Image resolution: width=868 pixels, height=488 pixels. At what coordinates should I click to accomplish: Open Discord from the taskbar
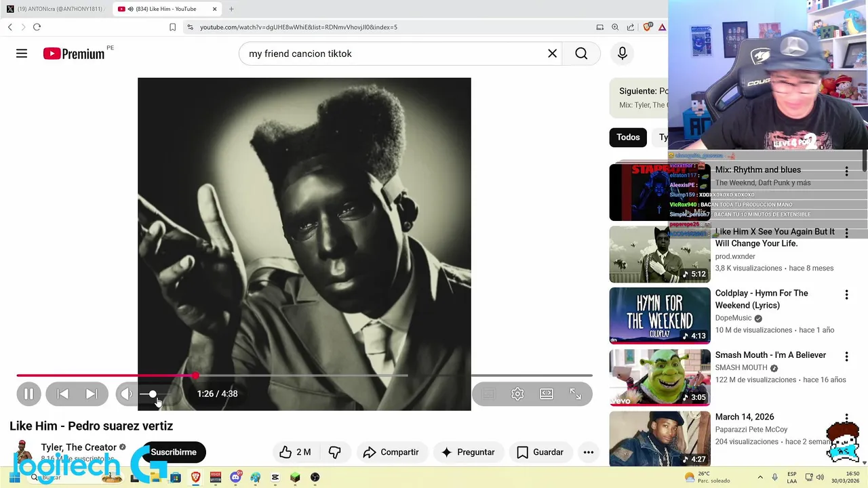(x=235, y=477)
